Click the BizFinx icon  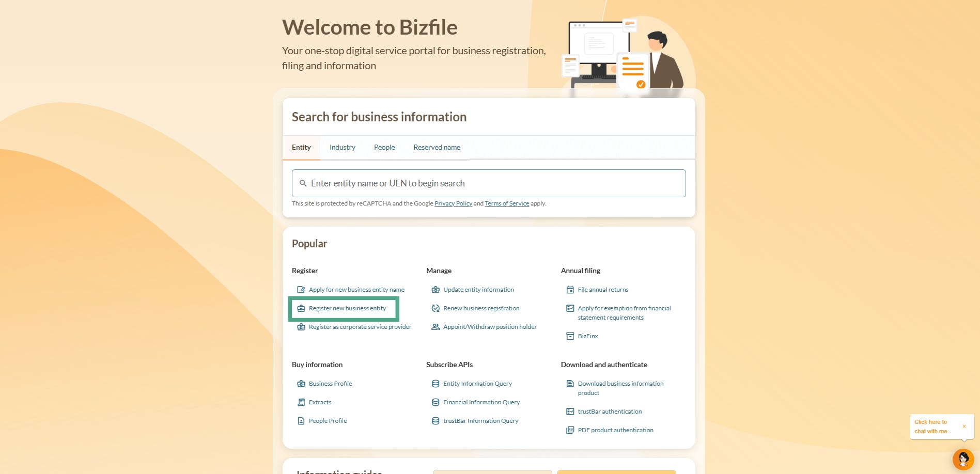point(570,336)
